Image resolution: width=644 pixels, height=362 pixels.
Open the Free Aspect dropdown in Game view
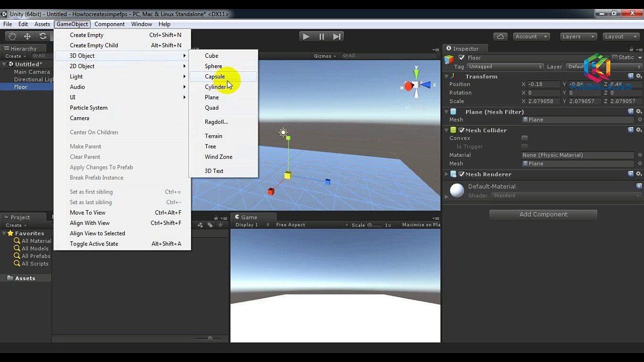pos(312,225)
